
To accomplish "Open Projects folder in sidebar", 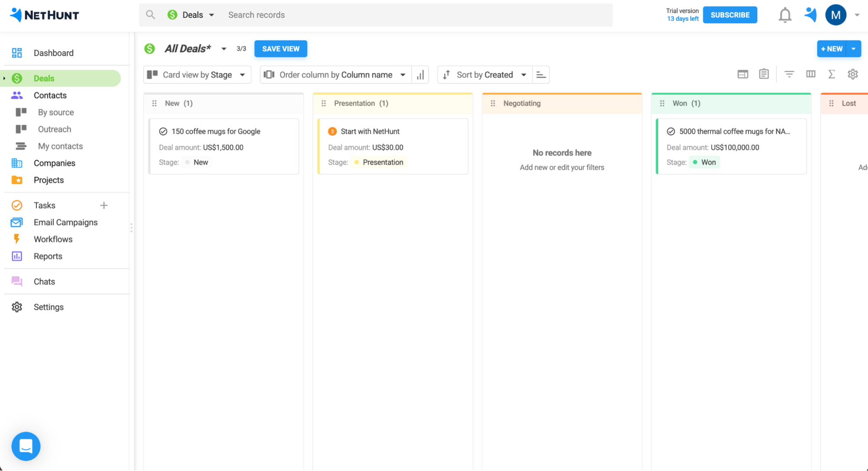I will pos(49,180).
